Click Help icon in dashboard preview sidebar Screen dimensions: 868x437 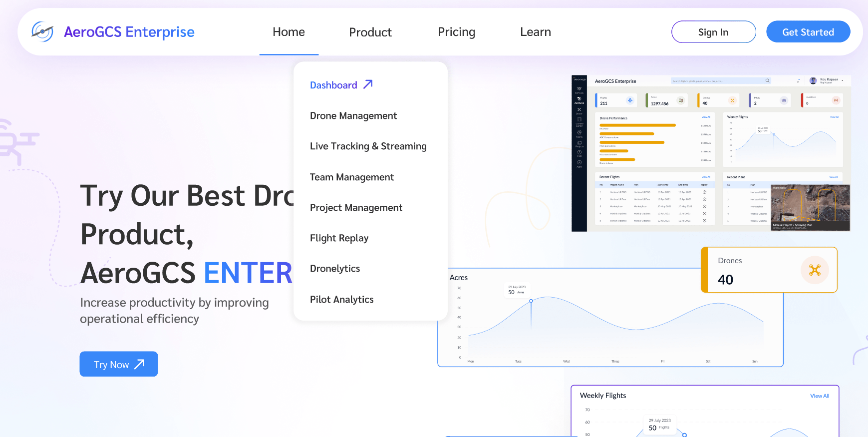(579, 153)
